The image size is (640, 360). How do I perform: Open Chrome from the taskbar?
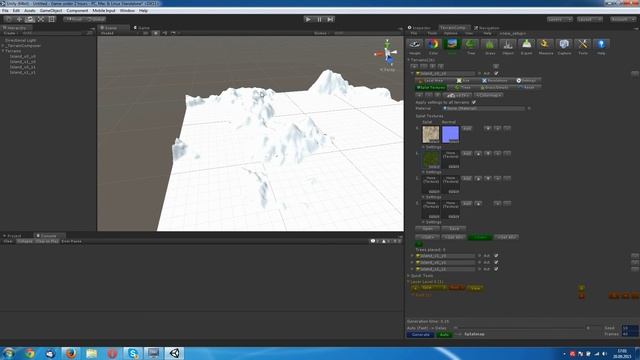tap(29, 353)
